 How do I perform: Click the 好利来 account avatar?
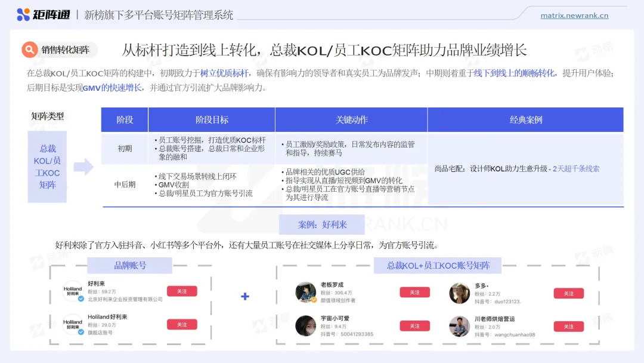(73, 291)
